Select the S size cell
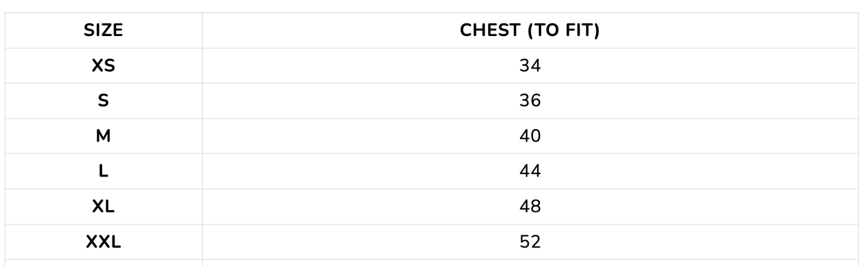The height and width of the screenshot is (266, 868). coord(103,101)
